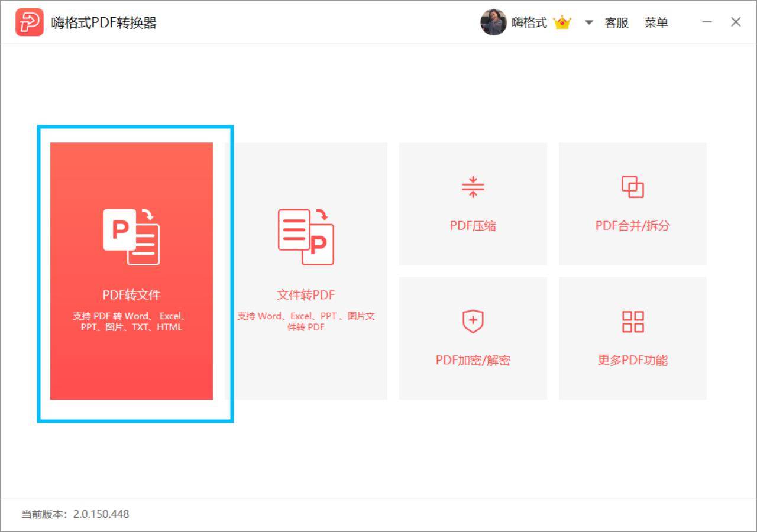757x532 pixels.
Task: Click the red app logo in title bar
Action: pyautogui.click(x=30, y=22)
